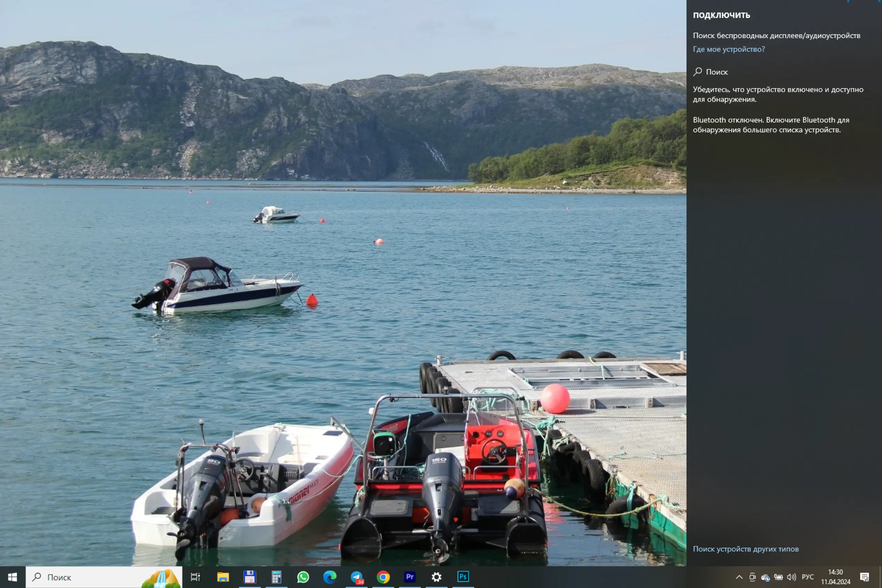Open the Action Center notifications icon
The image size is (882, 588).
tap(865, 577)
